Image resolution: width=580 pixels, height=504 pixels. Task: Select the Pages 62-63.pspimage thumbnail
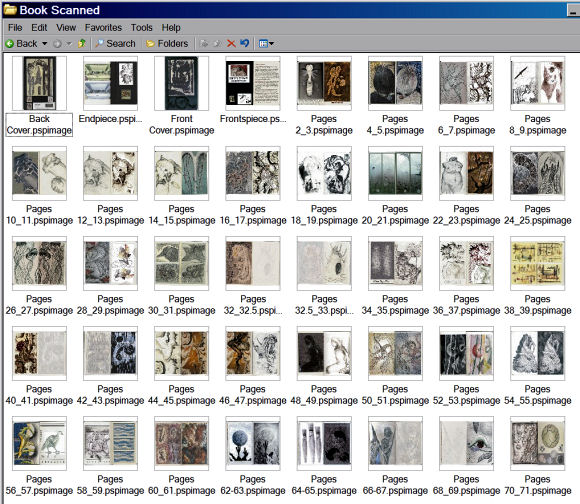tap(253, 443)
